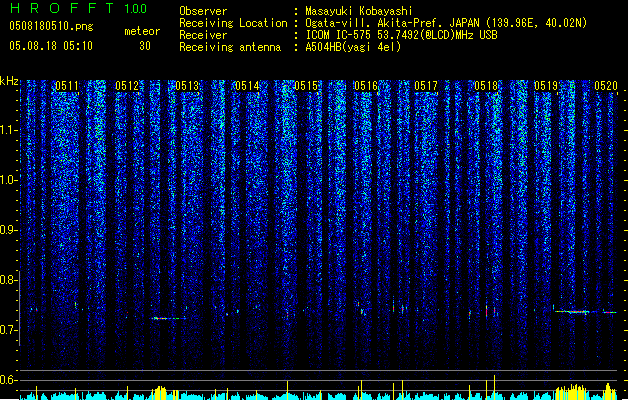Click the meteor echo streak before 0513
Image resolution: width=629 pixels, height=400 pixels.
168,319
